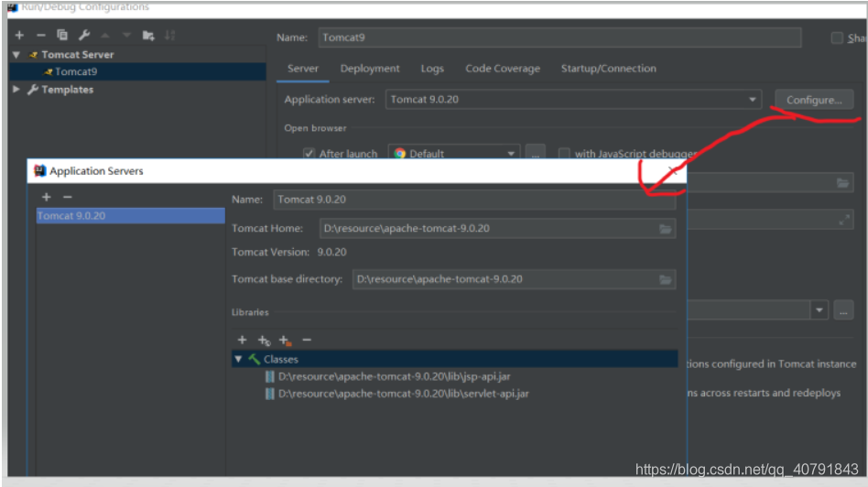This screenshot has width=868, height=487.
Task: Enable with JavaScript debugger checkbox
Action: (564, 153)
